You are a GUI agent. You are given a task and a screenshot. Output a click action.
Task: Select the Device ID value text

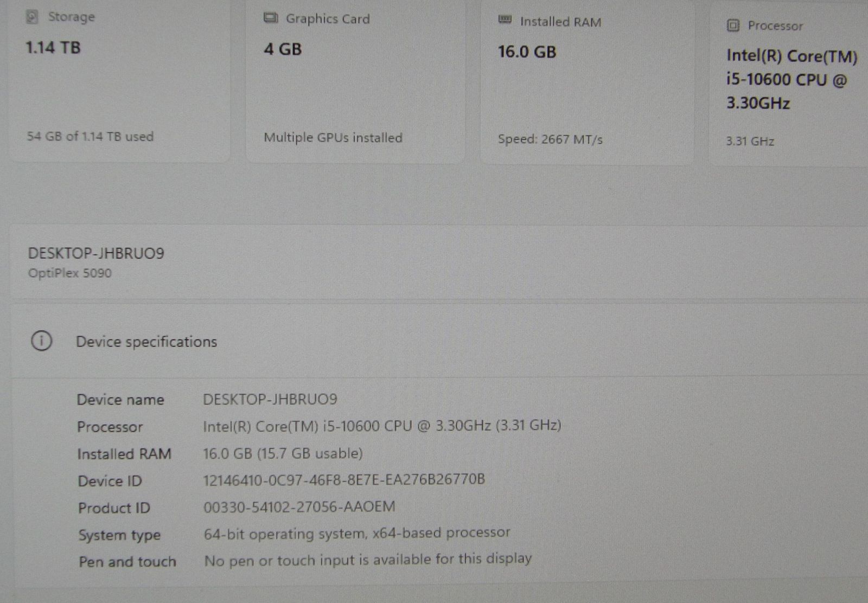(344, 480)
